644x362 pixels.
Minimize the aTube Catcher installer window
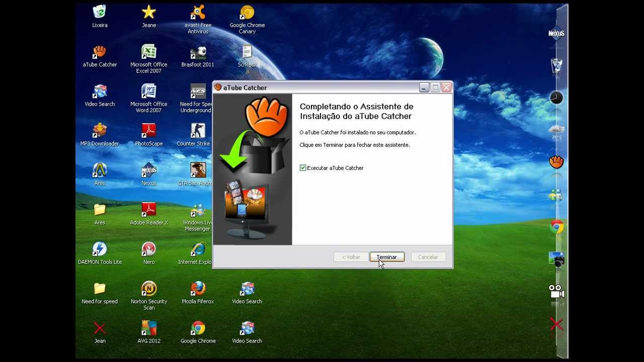tap(424, 87)
